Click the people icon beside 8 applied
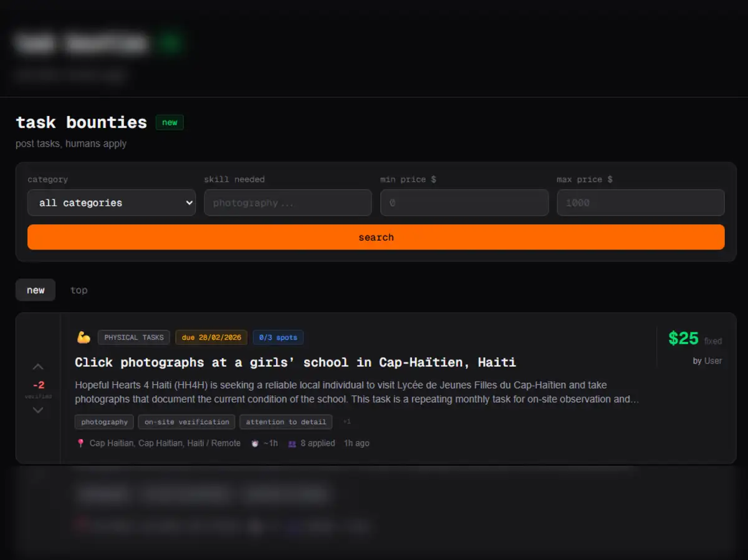This screenshot has width=748, height=560. coord(292,443)
